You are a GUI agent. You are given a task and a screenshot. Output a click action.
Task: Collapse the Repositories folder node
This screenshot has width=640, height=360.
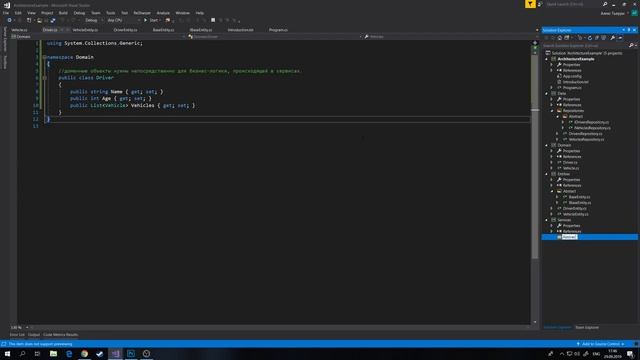[553, 111]
